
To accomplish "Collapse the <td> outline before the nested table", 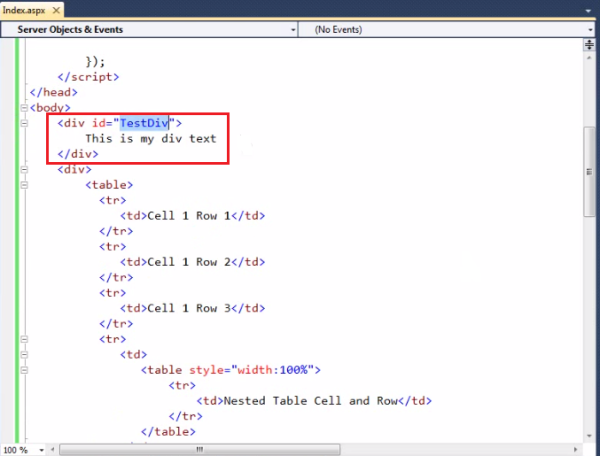I will pos(24,355).
